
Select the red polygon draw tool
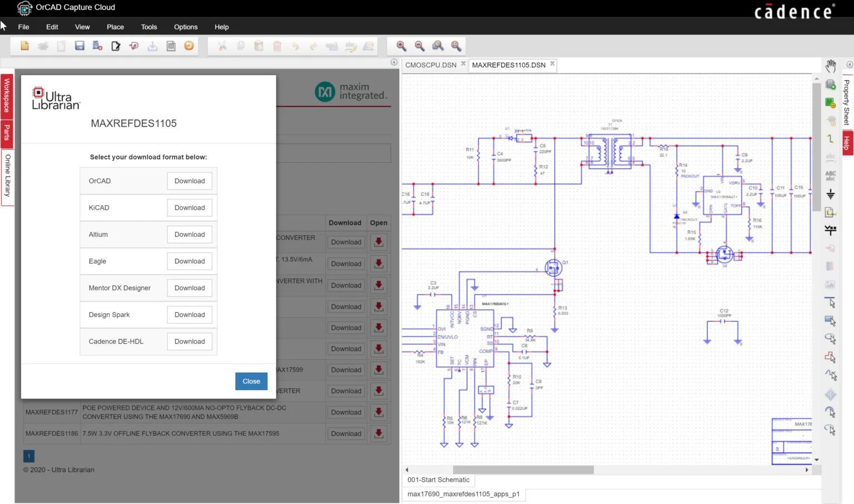point(831,357)
